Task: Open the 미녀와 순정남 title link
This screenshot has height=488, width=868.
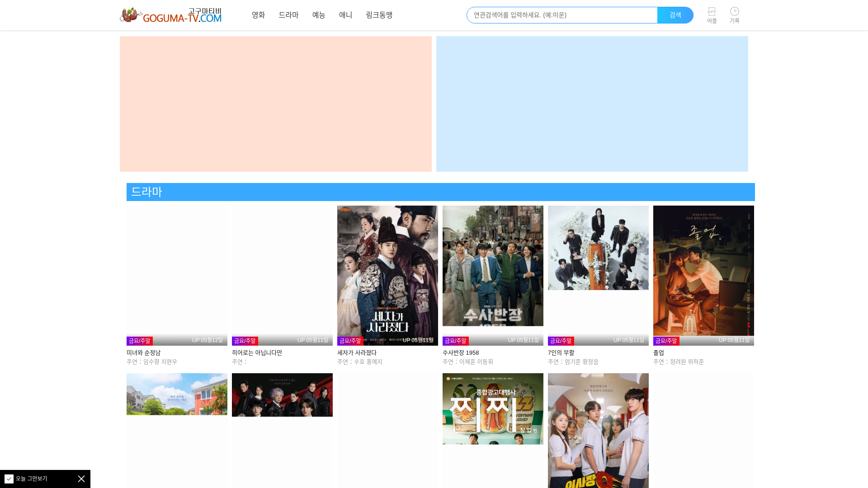Action: (x=143, y=352)
